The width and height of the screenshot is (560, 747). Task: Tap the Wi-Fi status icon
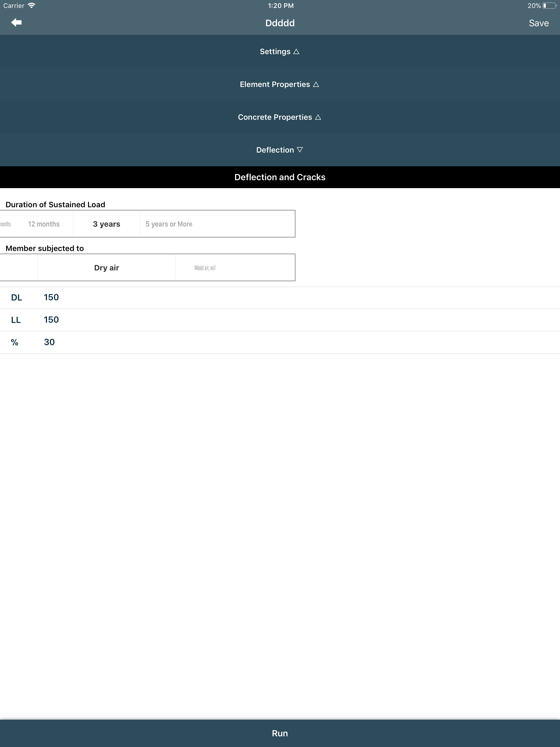[x=31, y=6]
